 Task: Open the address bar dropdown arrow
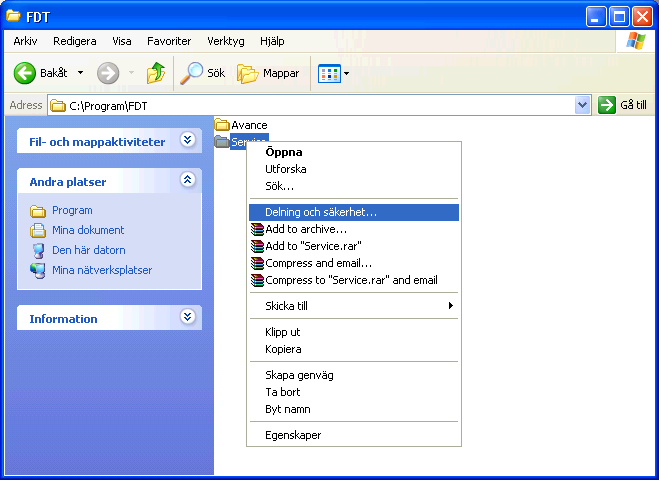583,105
